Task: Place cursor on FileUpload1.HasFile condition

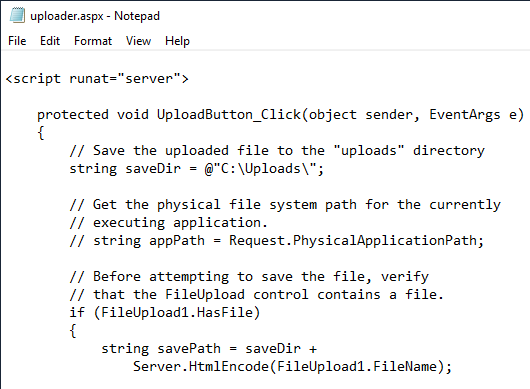Action: (x=177, y=312)
